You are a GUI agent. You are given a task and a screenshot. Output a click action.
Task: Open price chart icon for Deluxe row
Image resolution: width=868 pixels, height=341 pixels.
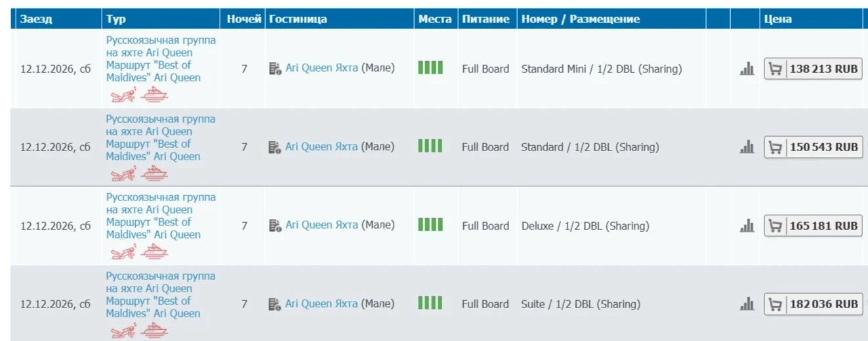[747, 226]
